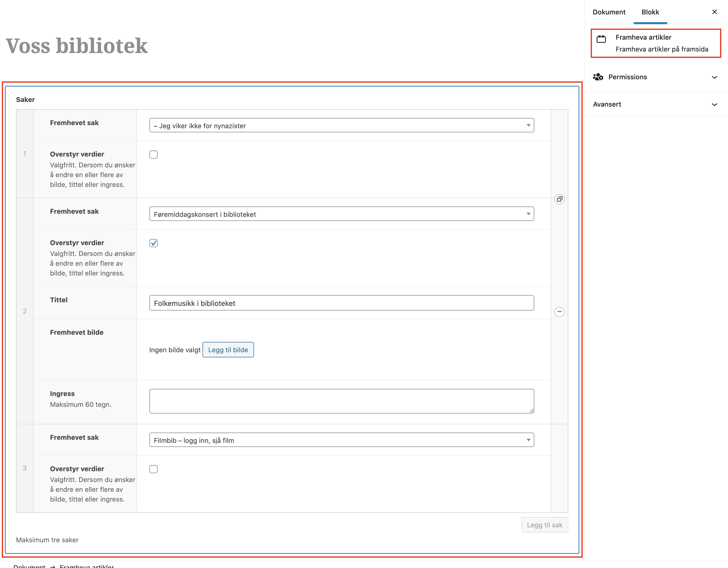This screenshot has width=728, height=568.
Task: Click the Tittel text field
Action: (341, 303)
